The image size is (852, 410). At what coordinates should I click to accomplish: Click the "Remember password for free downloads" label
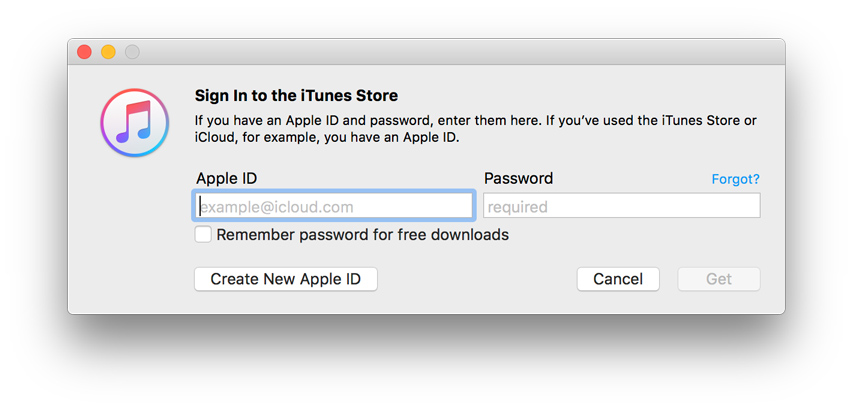click(362, 235)
